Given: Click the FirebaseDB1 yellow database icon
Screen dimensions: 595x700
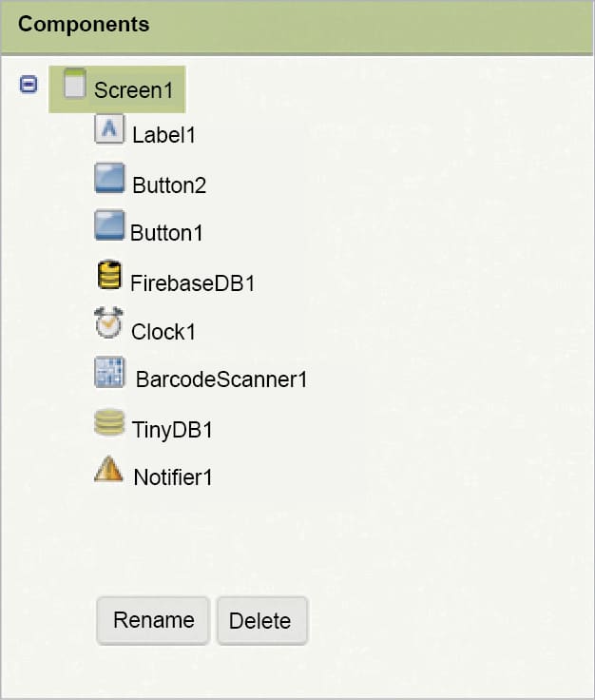Looking at the screenshot, I should 109,275.
